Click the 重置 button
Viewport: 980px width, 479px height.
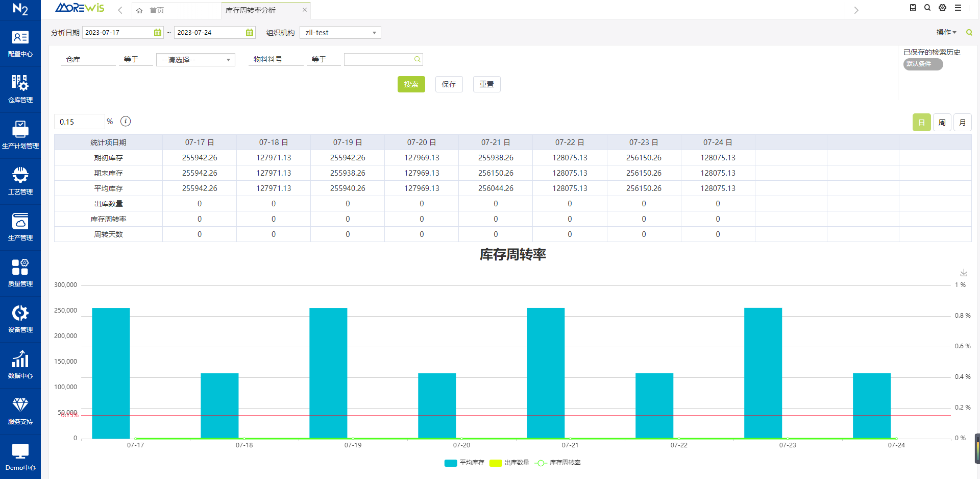point(486,84)
